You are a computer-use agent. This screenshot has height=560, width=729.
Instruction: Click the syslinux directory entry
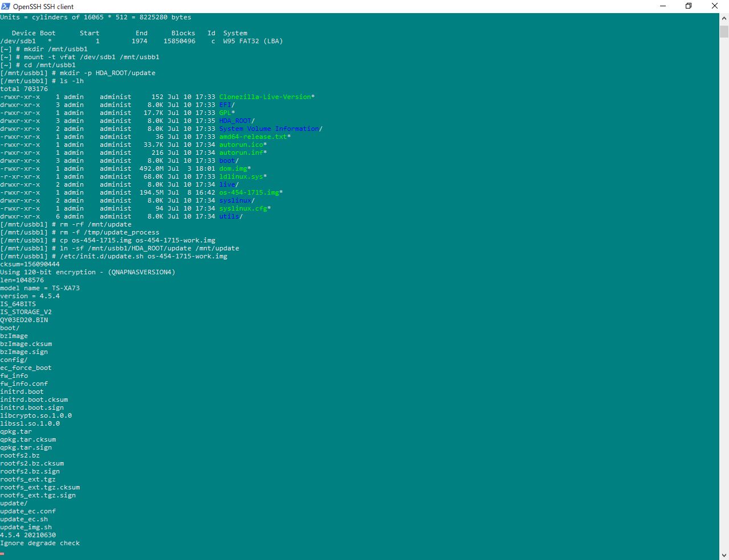pos(235,200)
